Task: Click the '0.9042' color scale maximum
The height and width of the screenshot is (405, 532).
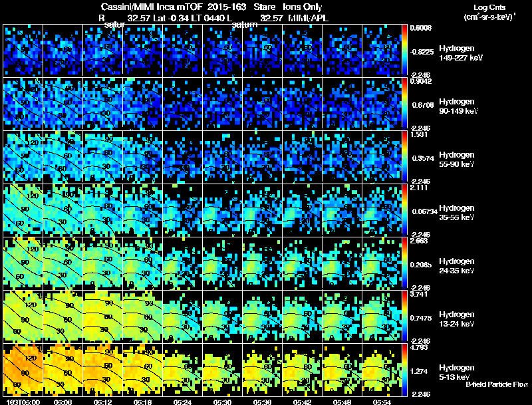Action: 421,81
